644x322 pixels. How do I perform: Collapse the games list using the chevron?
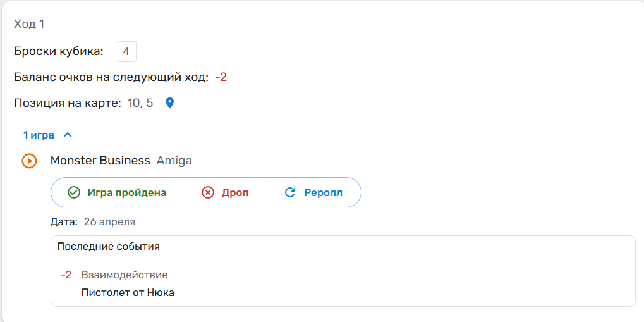[68, 135]
